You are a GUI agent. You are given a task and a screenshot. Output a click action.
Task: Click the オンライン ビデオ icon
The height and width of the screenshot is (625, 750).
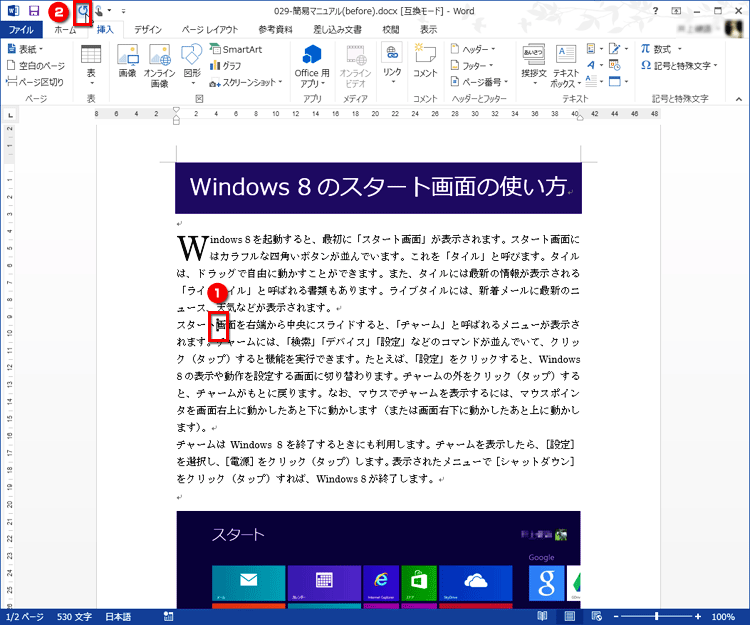point(355,66)
